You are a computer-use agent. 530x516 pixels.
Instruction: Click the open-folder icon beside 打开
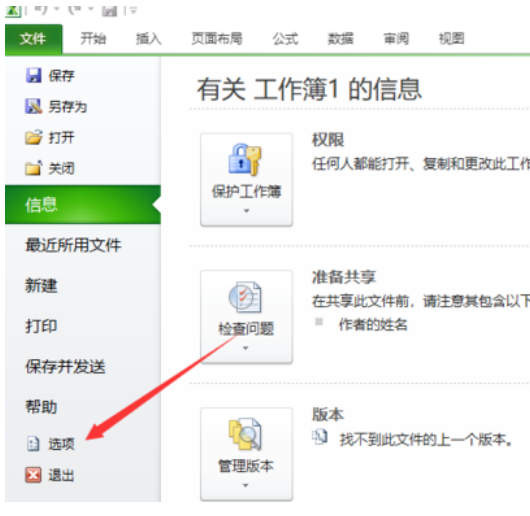tap(34, 137)
